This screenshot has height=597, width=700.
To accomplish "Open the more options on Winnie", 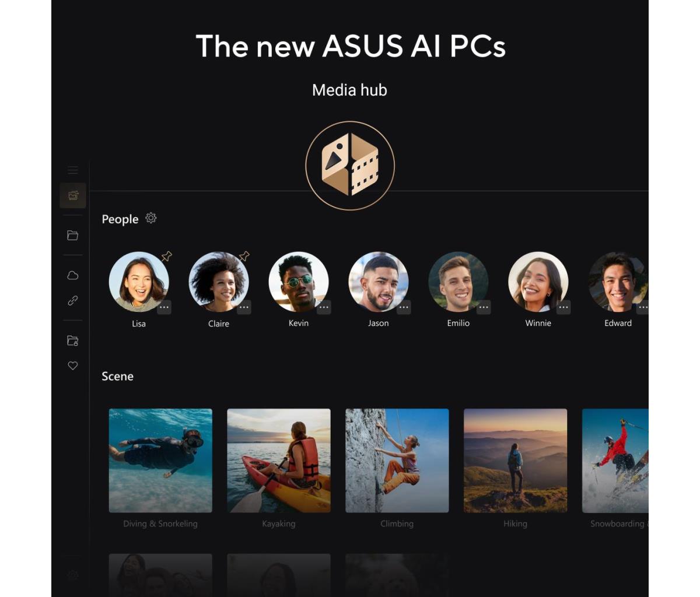I will (x=563, y=307).
